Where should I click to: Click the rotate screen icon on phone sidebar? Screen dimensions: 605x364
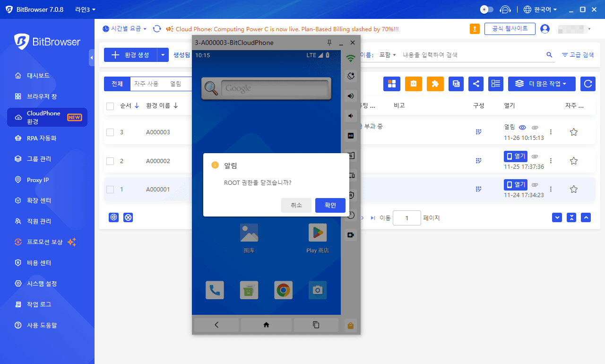[x=351, y=76]
